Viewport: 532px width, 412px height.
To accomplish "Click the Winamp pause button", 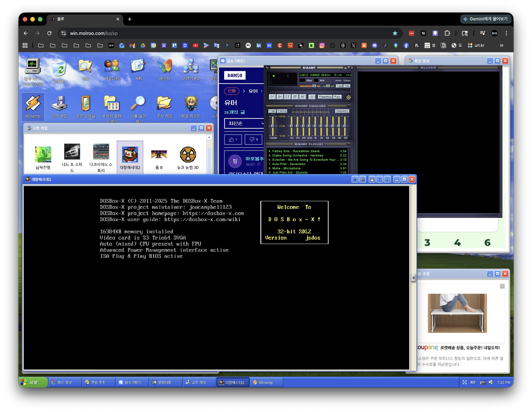I will pyautogui.click(x=288, y=97).
